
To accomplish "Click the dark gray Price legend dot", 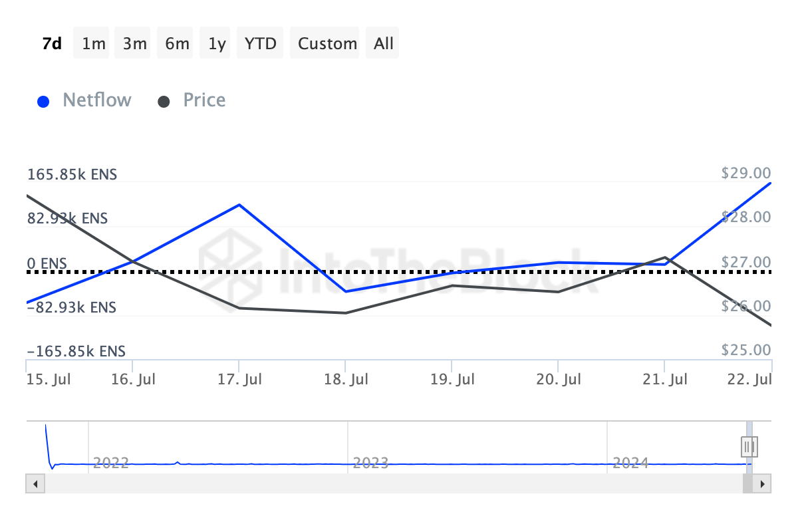I will pos(164,102).
